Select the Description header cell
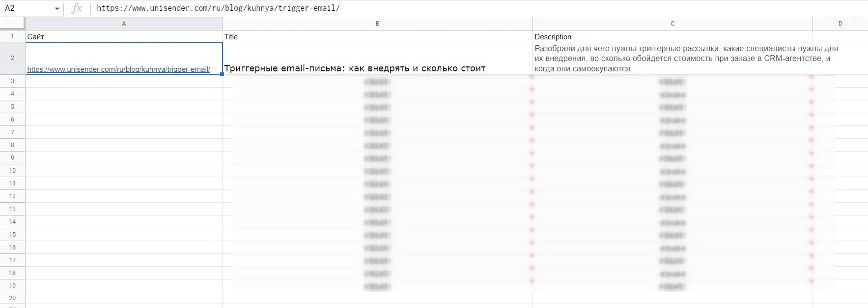This screenshot has height=308, width=868. [x=672, y=36]
